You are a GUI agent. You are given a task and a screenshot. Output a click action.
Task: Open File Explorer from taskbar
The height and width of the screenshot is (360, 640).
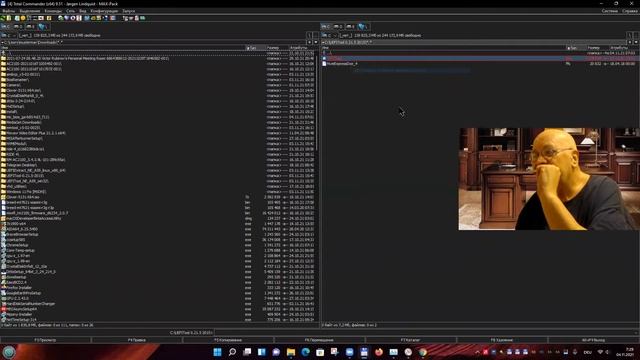pyautogui.click(x=291, y=352)
